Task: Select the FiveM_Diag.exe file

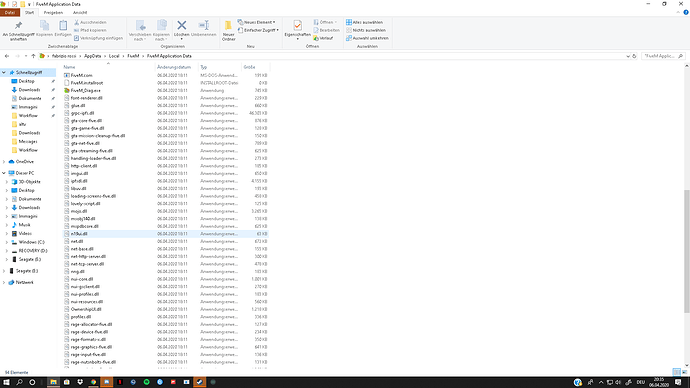Action: (85, 90)
